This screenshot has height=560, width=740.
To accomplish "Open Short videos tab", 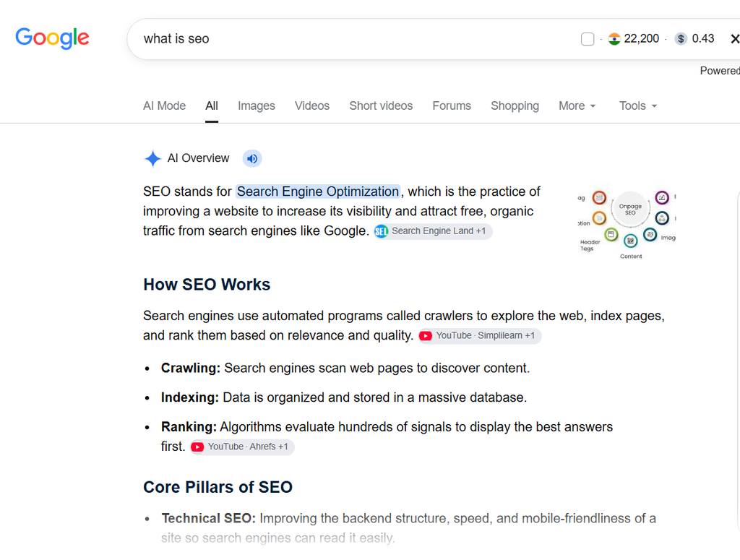I will pos(381,105).
